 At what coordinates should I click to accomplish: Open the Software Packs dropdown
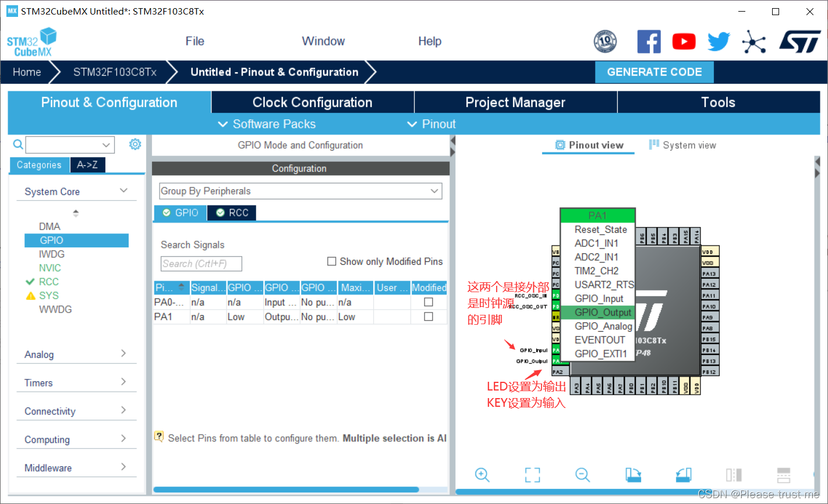pos(267,124)
